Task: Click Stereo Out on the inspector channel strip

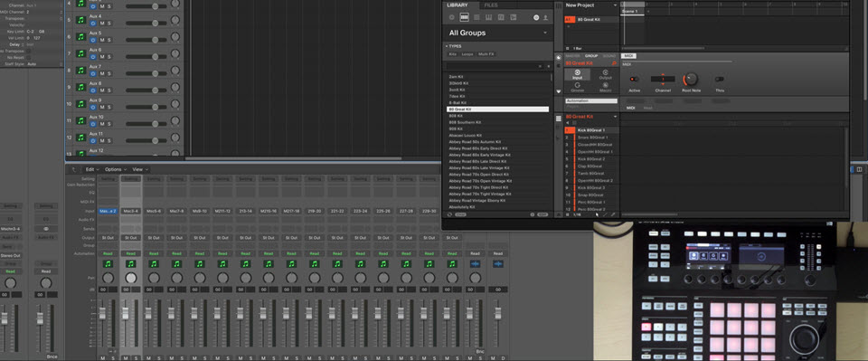Action: pyautogui.click(x=11, y=255)
